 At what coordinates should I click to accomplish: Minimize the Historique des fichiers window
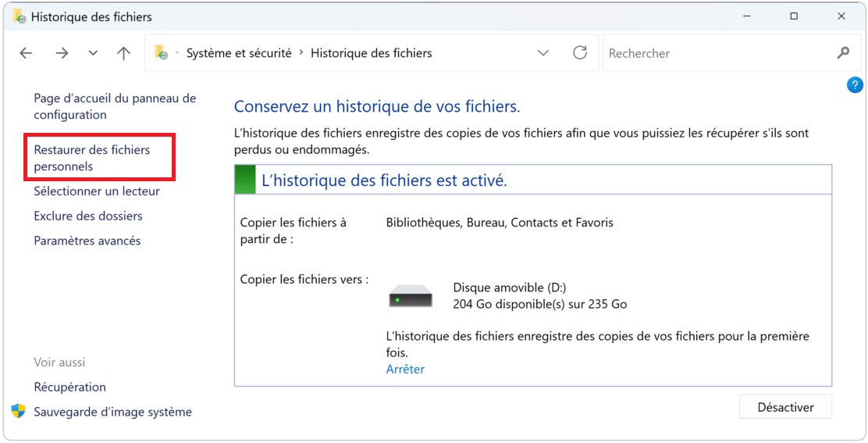click(746, 16)
